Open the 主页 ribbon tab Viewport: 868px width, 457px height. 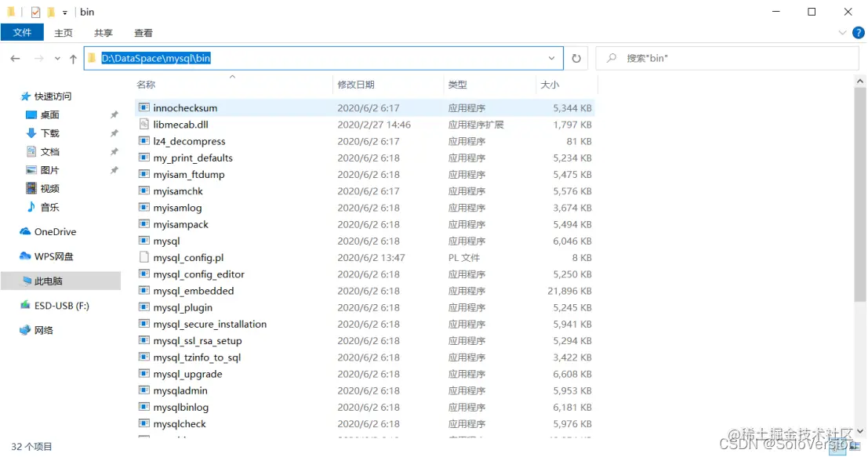pos(63,33)
